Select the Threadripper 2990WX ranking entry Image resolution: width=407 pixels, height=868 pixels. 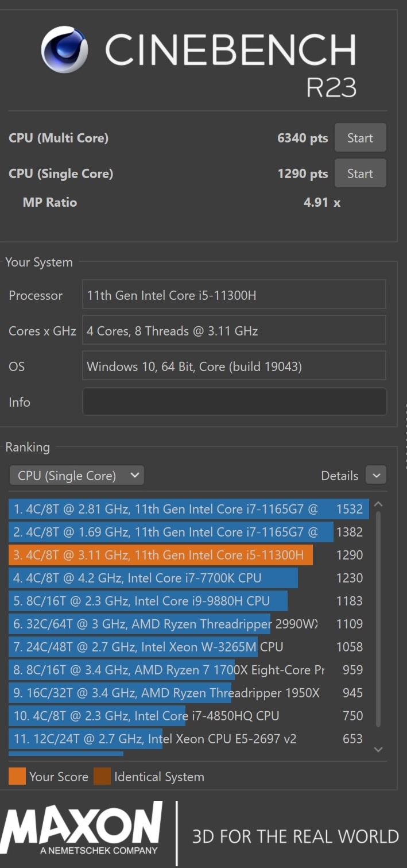click(189, 624)
